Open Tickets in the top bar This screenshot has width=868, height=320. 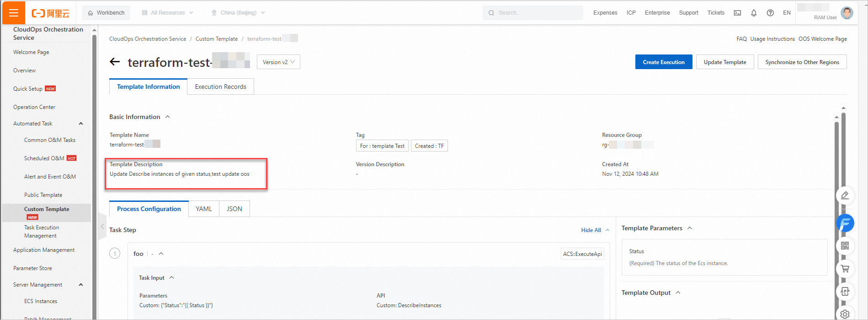pyautogui.click(x=716, y=13)
